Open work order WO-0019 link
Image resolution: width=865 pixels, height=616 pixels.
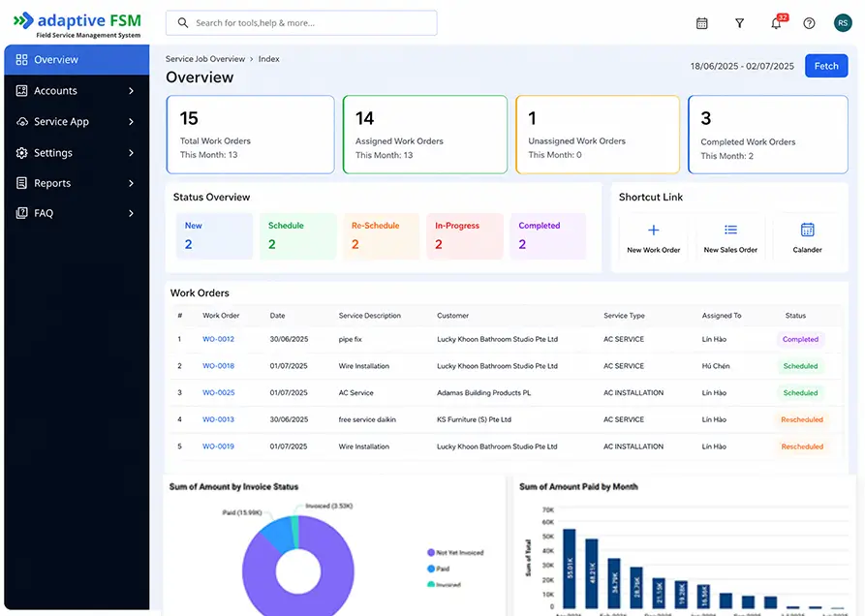coord(219,447)
